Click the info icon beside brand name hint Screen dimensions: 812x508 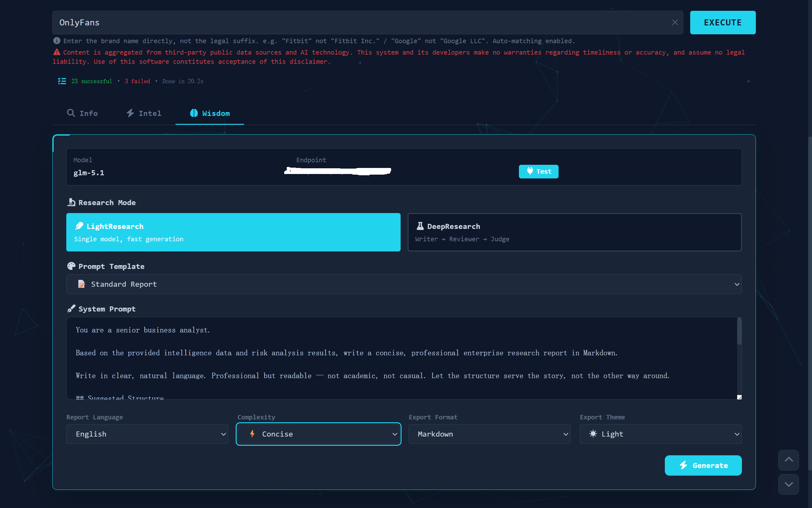57,41
